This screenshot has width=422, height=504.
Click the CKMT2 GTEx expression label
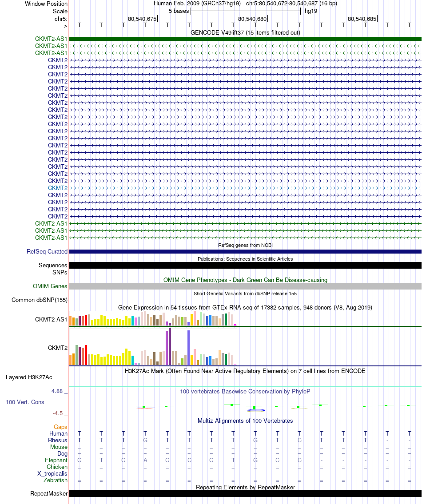(x=58, y=348)
